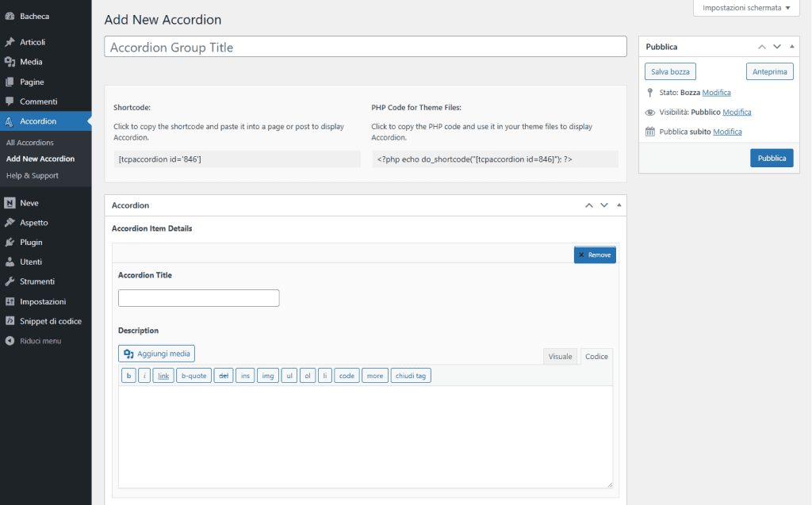This screenshot has height=505, width=812.
Task: Move Accordion metabox up arrow
Action: tap(589, 205)
